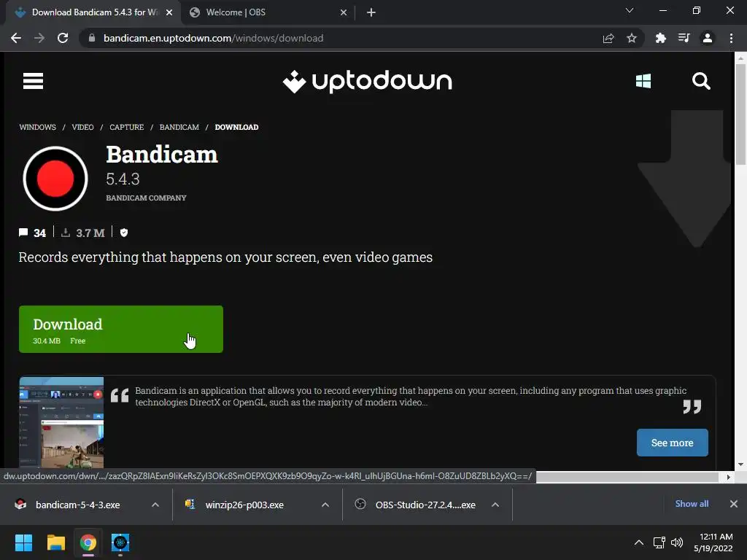747x560 pixels.
Task: Open the Uptodown hamburger menu
Action: pos(33,81)
